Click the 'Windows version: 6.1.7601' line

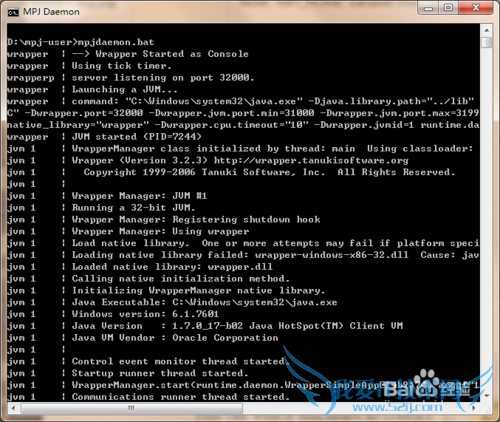145,314
